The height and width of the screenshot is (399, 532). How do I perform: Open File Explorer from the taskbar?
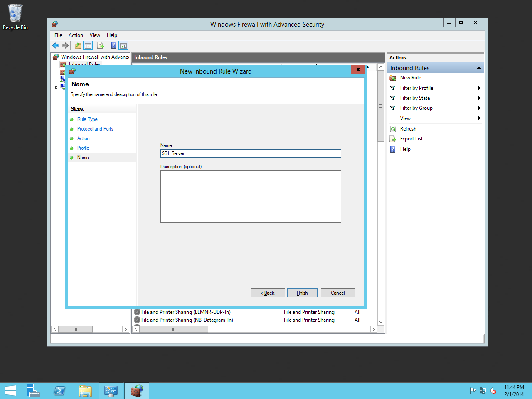85,391
